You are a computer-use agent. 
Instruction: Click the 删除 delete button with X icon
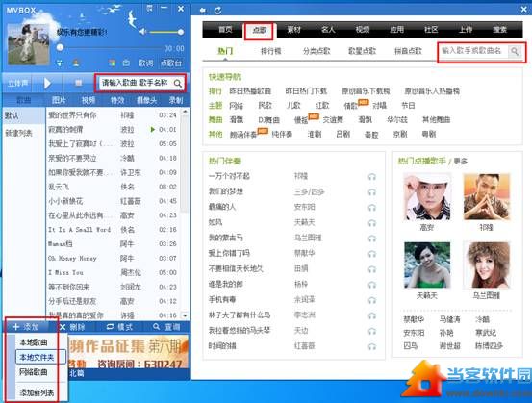[x=72, y=327]
